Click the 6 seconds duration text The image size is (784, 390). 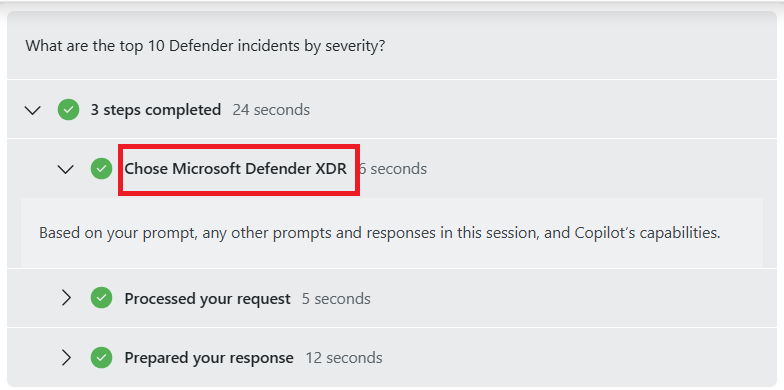tap(393, 169)
